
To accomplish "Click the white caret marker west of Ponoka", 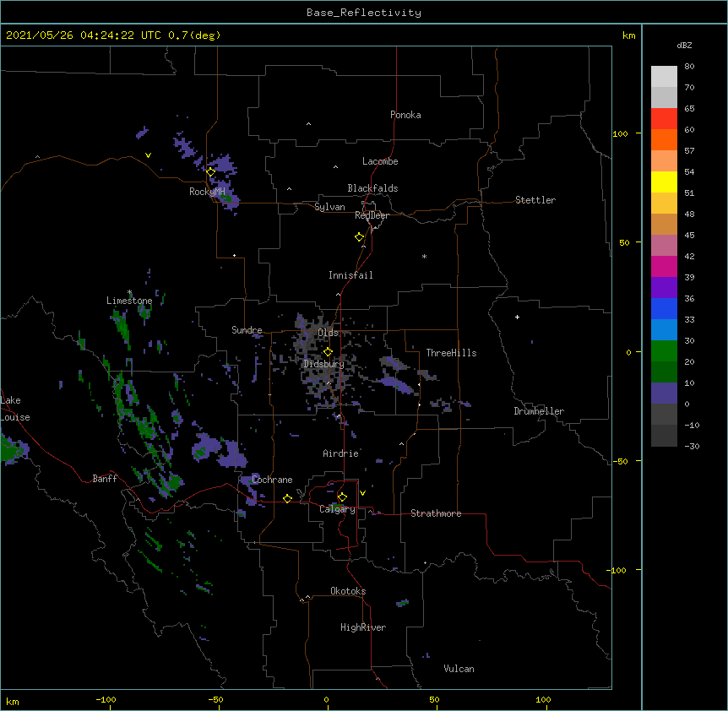I will [308, 124].
